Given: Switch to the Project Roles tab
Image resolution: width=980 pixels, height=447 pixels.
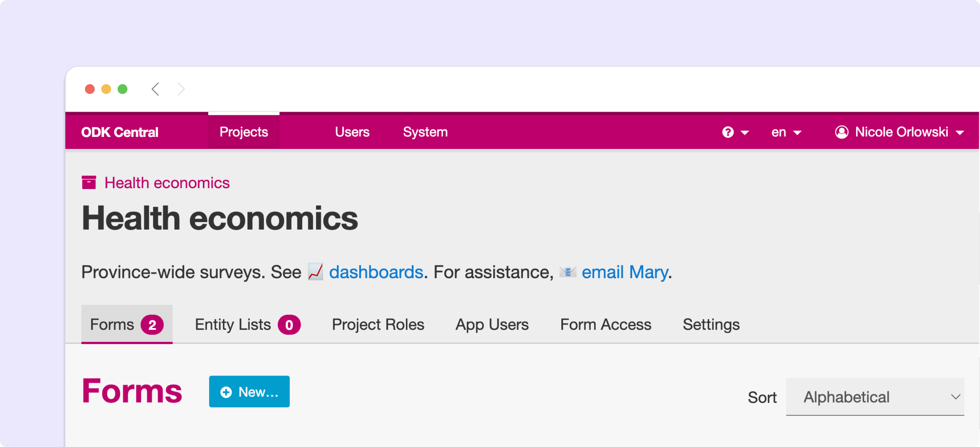Looking at the screenshot, I should click(378, 324).
